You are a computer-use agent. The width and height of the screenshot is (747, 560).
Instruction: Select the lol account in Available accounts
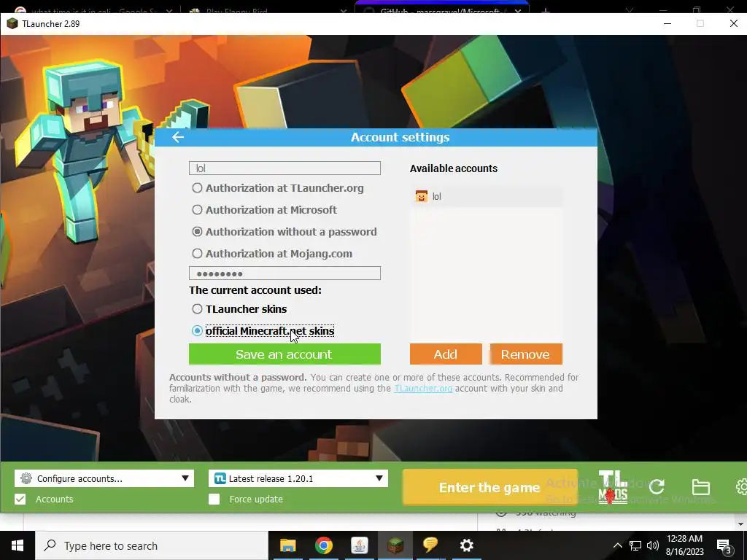coord(486,196)
